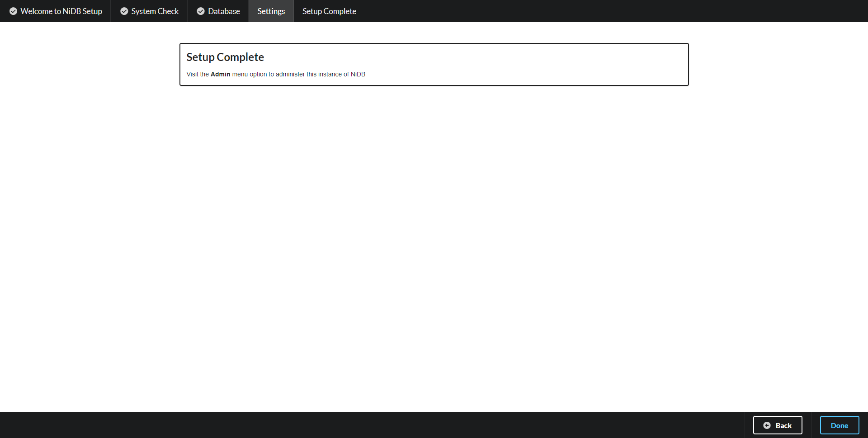Click the bold Admin word in the message
Image resolution: width=868 pixels, height=438 pixels.
tap(220, 74)
